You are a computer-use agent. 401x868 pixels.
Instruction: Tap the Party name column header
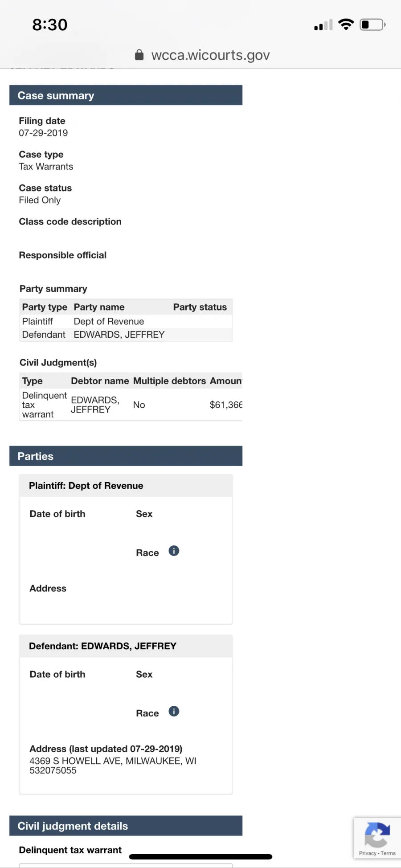pos(99,307)
